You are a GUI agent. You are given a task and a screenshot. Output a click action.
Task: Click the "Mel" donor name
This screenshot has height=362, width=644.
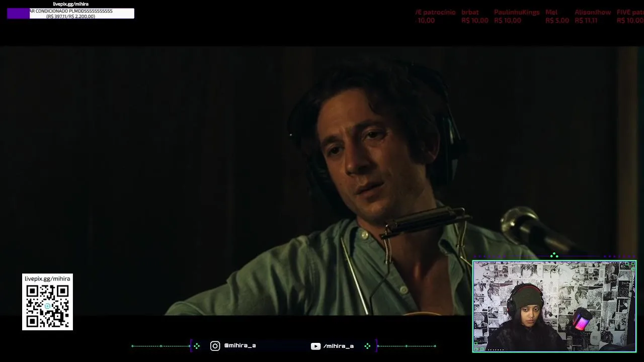551,12
